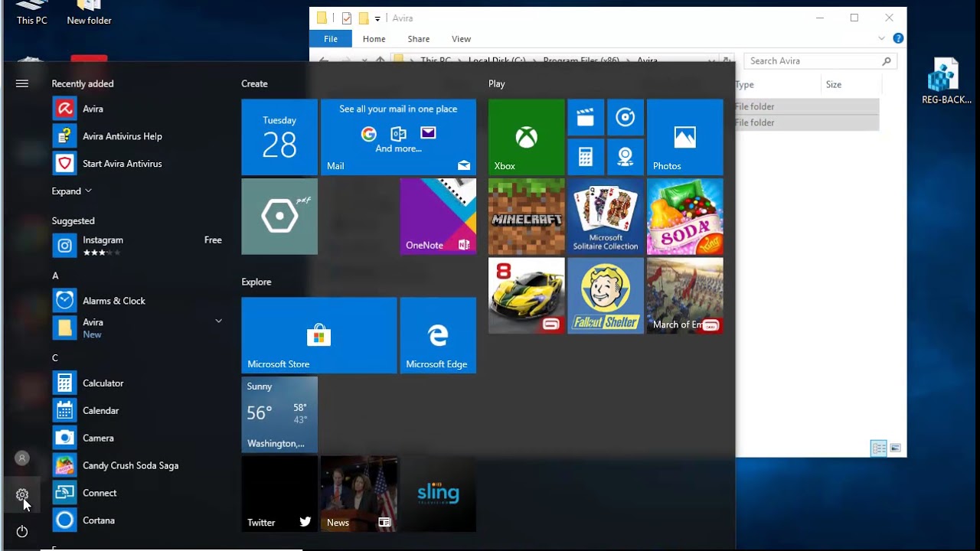The height and width of the screenshot is (551, 980).
Task: Switch to Share tab in Explorer
Action: [419, 39]
